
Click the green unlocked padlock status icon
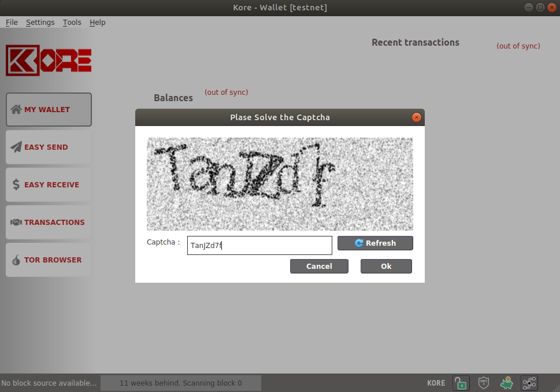(x=461, y=383)
